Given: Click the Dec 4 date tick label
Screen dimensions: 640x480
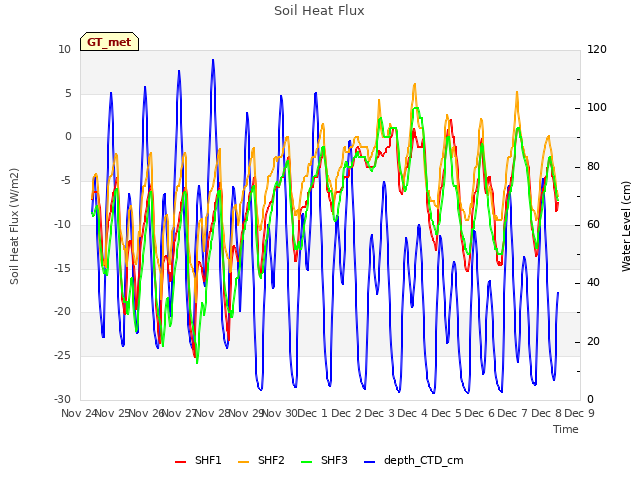Looking at the screenshot, I should pos(413,413).
